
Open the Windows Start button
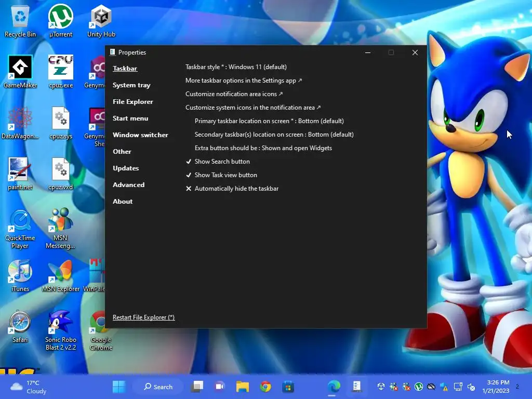(119, 387)
